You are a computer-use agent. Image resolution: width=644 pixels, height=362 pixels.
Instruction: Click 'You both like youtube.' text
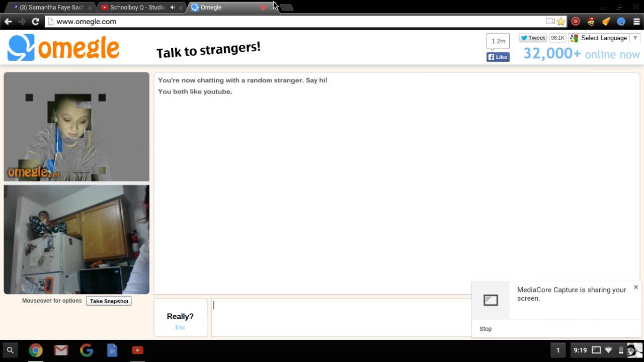coord(195,92)
